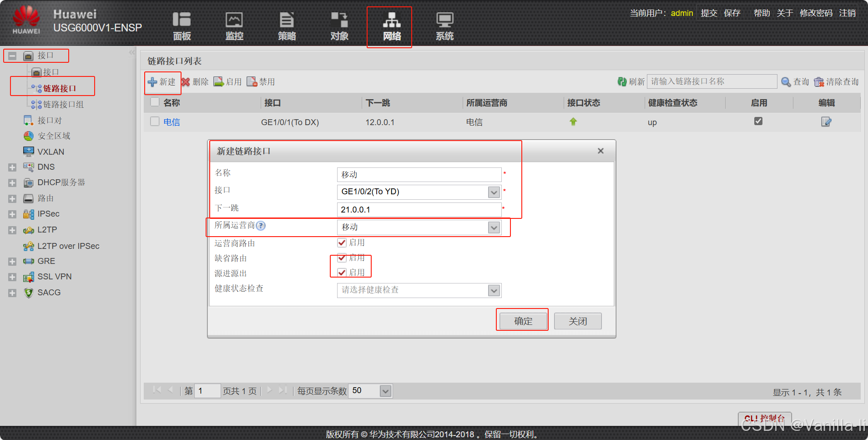Expand the L2TP tree node
868x440 pixels.
tap(12, 230)
